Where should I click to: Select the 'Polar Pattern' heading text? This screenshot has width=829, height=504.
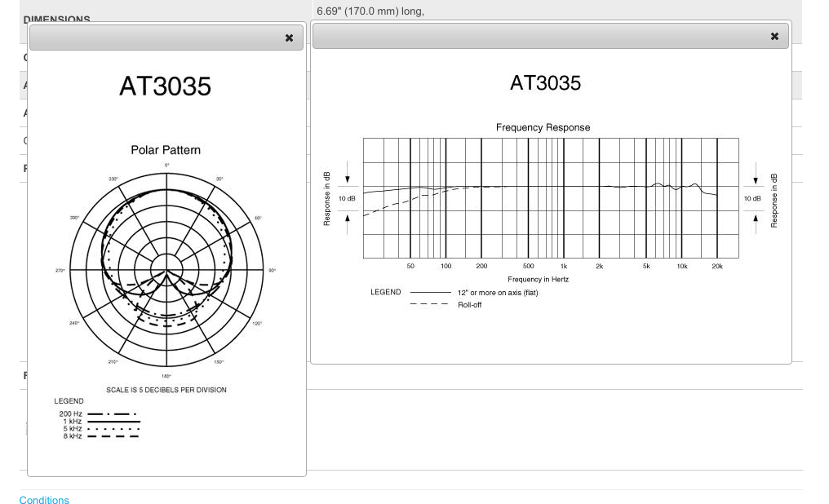pyautogui.click(x=166, y=150)
